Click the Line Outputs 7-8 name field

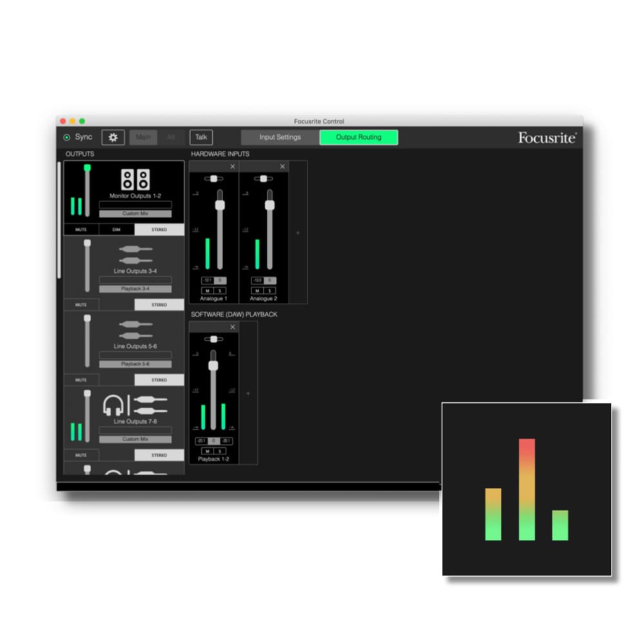135,430
